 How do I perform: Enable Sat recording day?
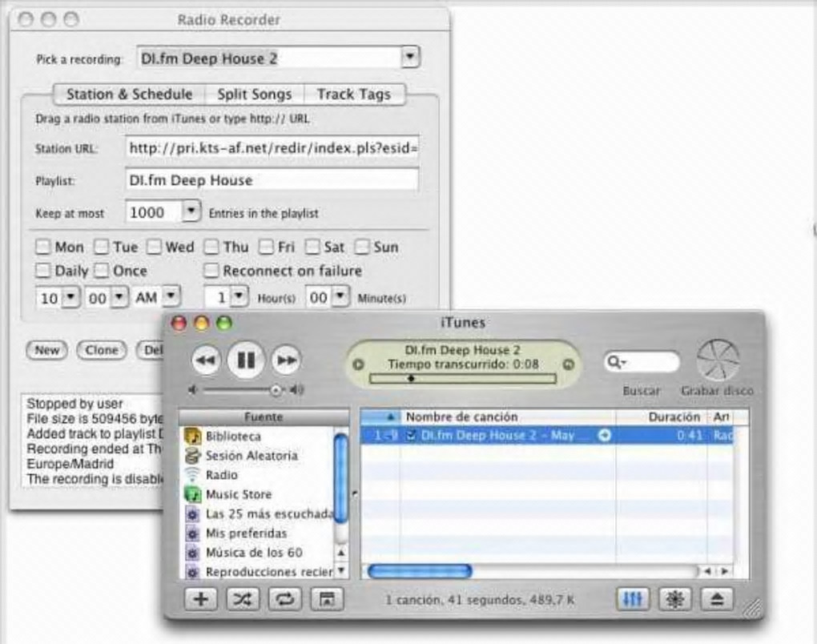(x=312, y=247)
